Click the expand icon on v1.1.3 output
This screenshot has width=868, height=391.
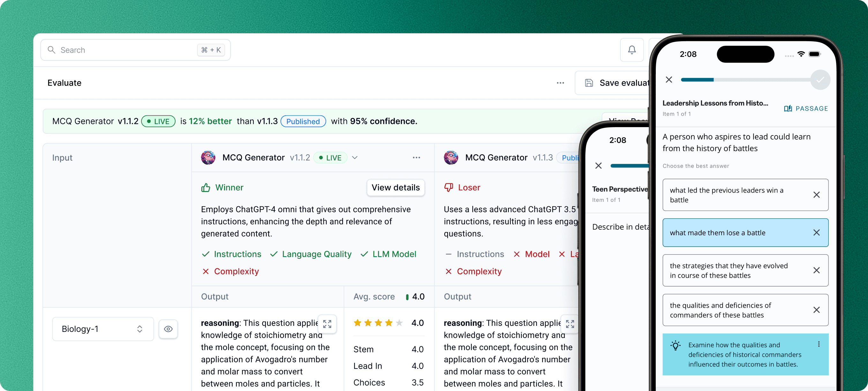pos(570,324)
